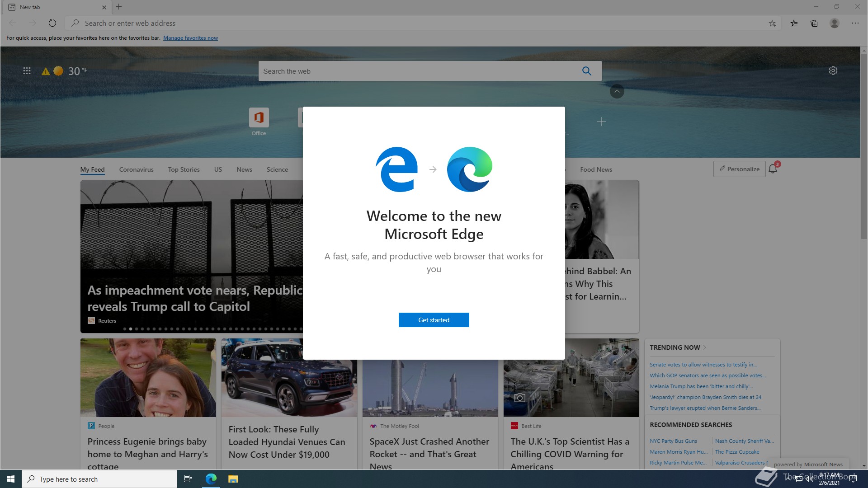Click the web search magnifier icon
Viewport: 868px width, 488px height.
(x=586, y=71)
